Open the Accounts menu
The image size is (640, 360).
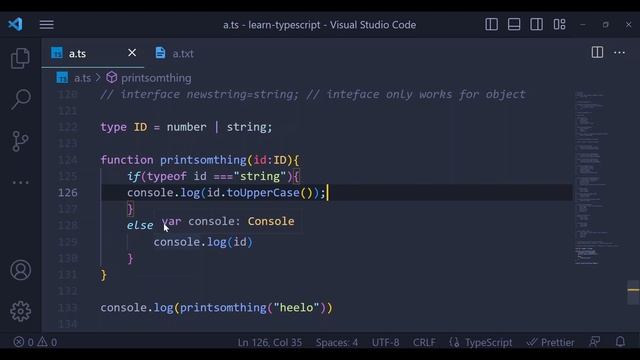(20, 270)
